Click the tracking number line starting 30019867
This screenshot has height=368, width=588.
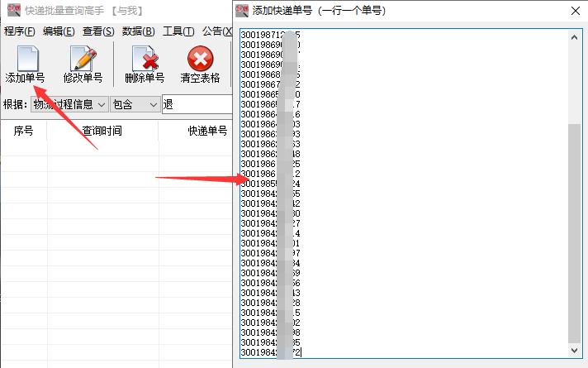tap(270, 84)
